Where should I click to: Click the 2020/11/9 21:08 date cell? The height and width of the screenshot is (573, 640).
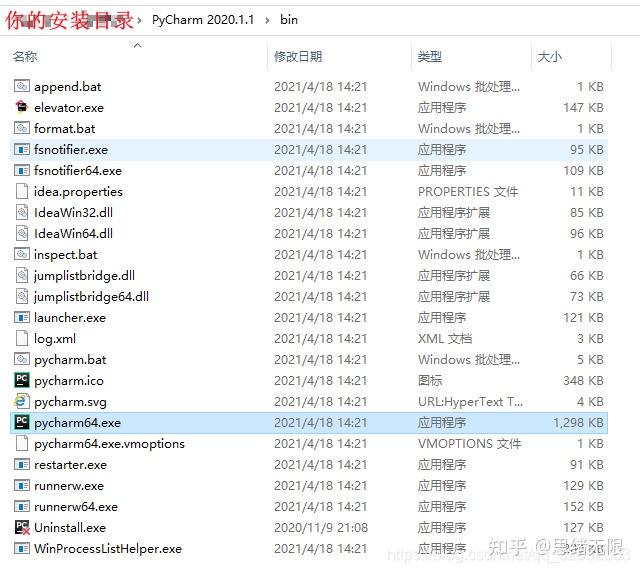click(x=321, y=528)
